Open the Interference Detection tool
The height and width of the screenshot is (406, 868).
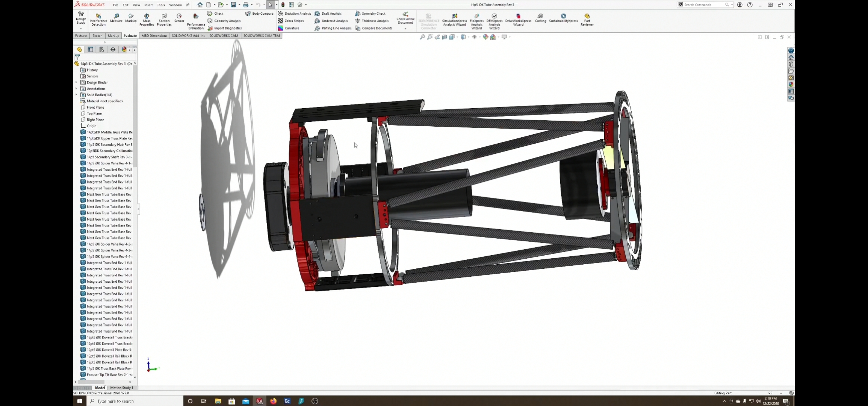coord(98,20)
